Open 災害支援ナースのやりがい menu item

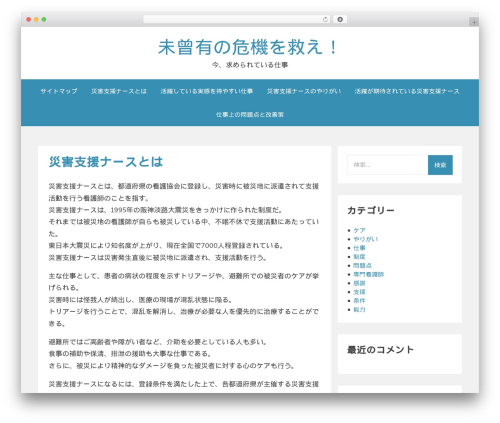point(304,91)
